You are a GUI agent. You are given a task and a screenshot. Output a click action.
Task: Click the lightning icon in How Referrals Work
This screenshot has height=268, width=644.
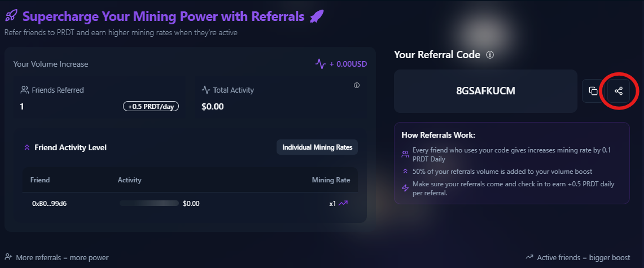pyautogui.click(x=405, y=188)
